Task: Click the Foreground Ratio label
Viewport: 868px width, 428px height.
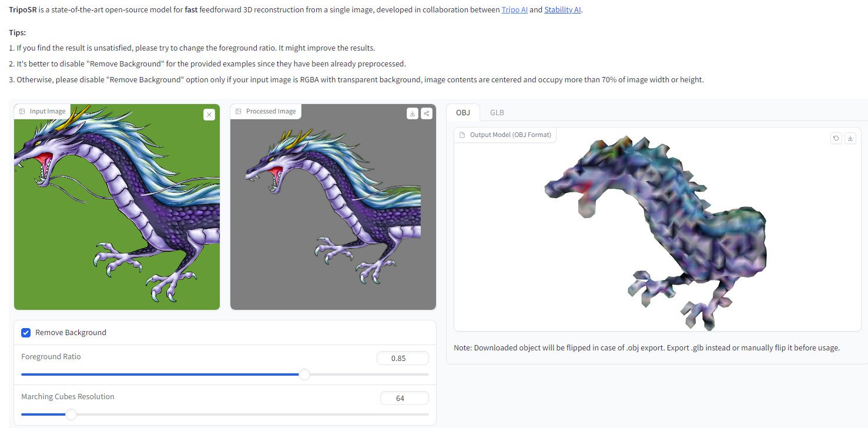Action: coord(51,357)
